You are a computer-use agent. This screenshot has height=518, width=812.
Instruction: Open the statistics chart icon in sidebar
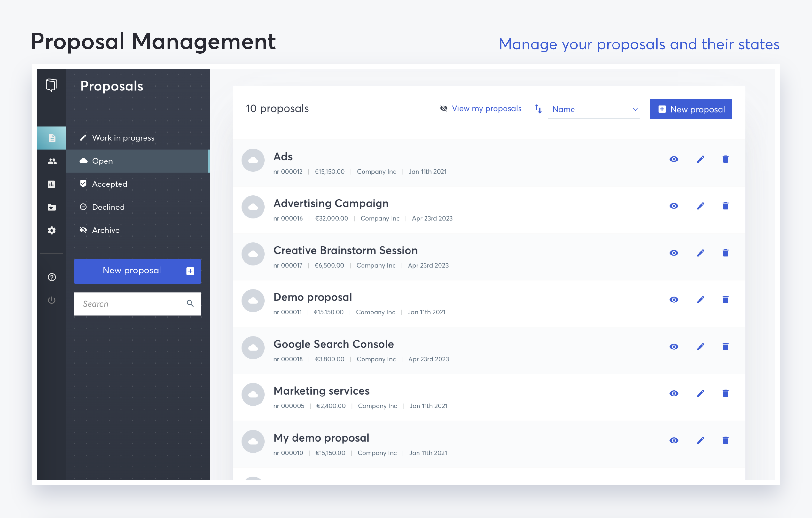point(51,184)
